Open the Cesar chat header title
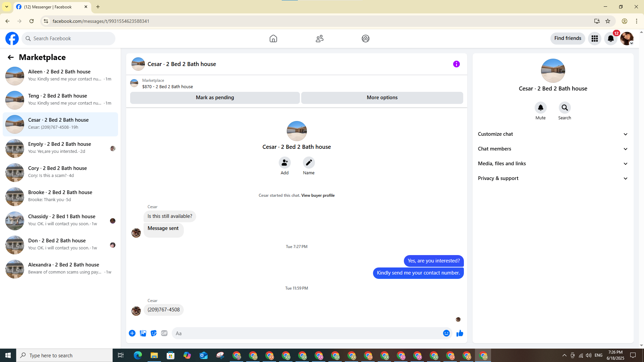The width and height of the screenshot is (644, 362). point(182,64)
